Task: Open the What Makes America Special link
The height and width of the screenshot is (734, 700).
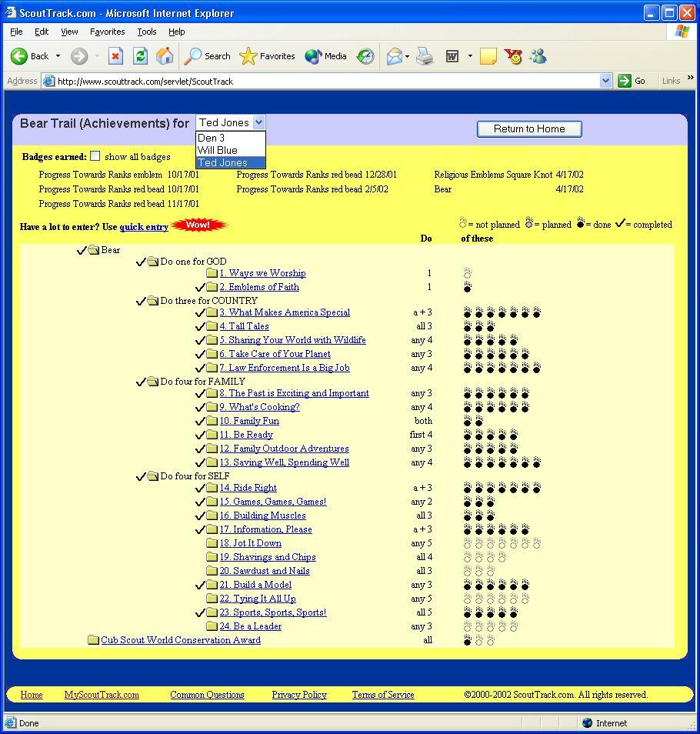Action: coord(285,312)
